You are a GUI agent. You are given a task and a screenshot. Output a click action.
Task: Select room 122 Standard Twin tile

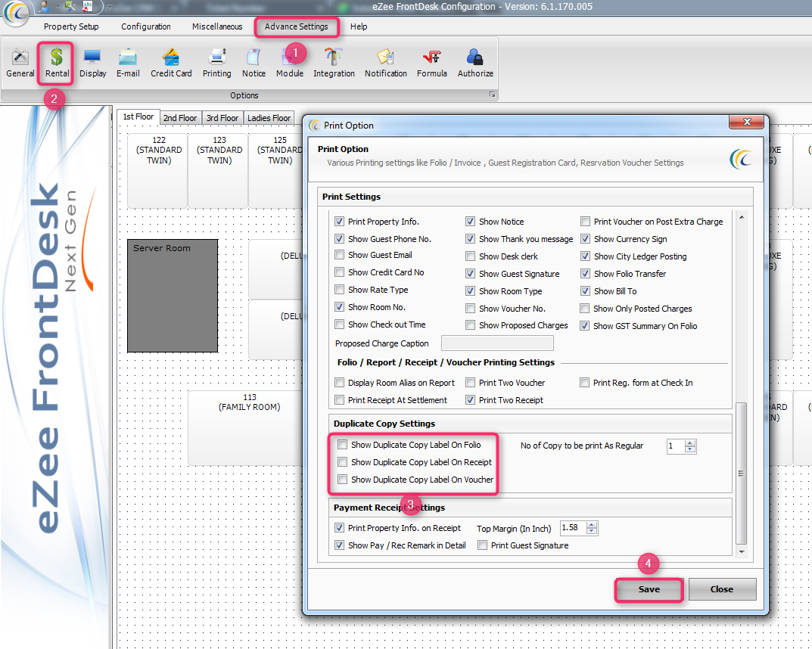[157, 170]
